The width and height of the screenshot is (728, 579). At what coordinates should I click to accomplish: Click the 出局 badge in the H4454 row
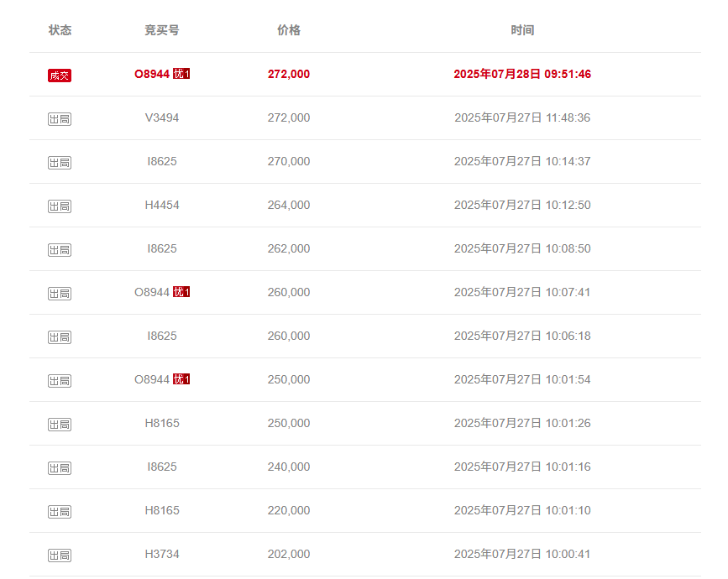click(60, 206)
